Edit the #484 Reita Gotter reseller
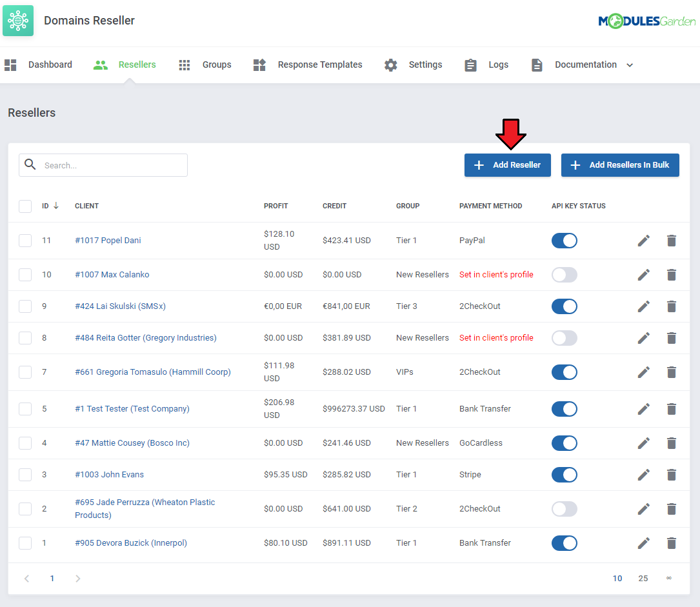The height and width of the screenshot is (607, 700). (643, 338)
